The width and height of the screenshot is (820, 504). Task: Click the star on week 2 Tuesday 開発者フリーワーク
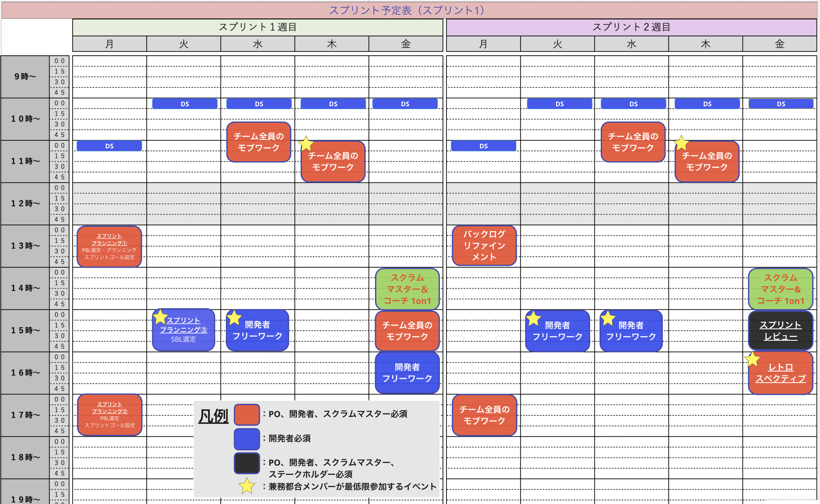(533, 318)
